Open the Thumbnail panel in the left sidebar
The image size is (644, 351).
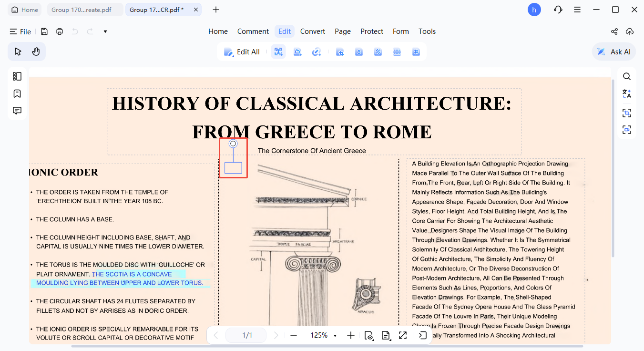tap(17, 76)
